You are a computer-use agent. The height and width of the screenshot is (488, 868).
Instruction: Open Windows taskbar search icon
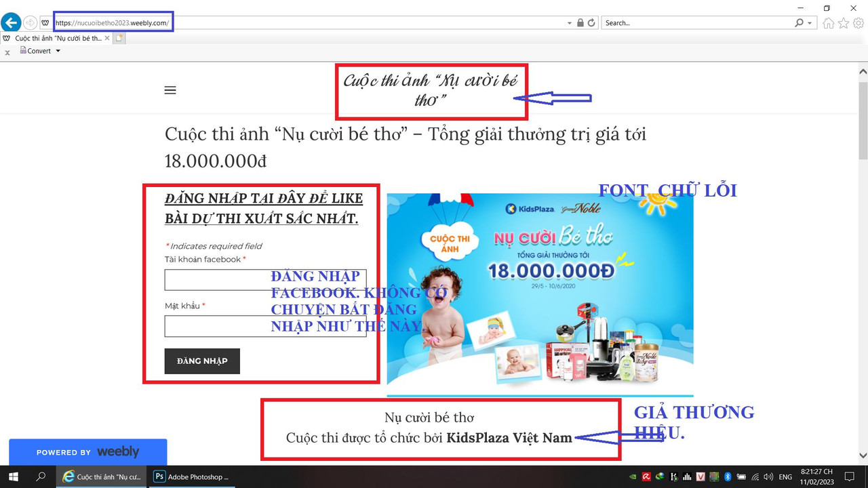[41, 477]
